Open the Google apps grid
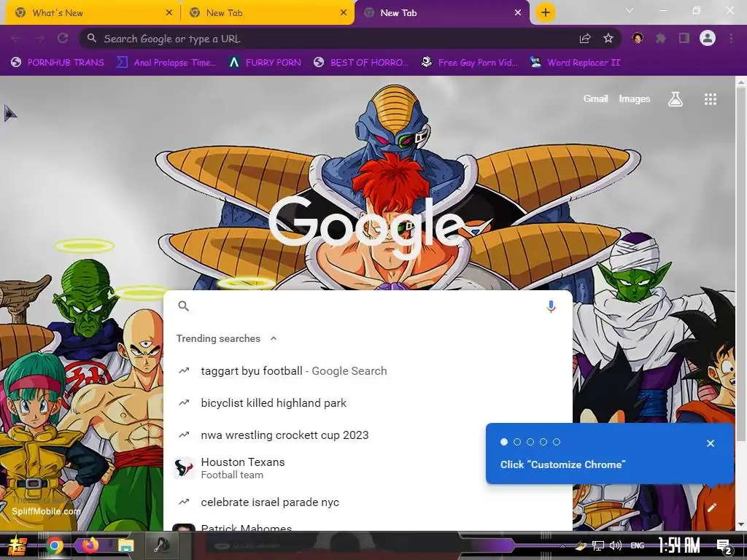The image size is (747, 560). tap(711, 99)
